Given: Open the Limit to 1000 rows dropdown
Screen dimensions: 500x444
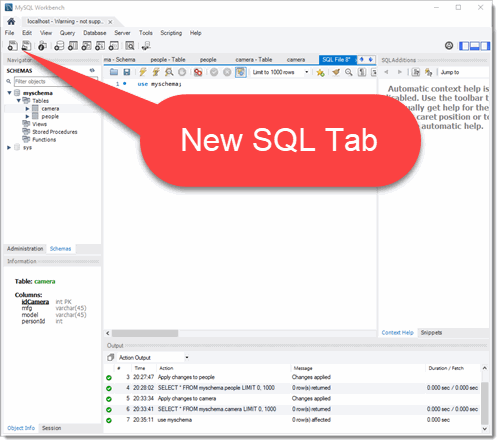Looking at the screenshot, I should click(280, 72).
